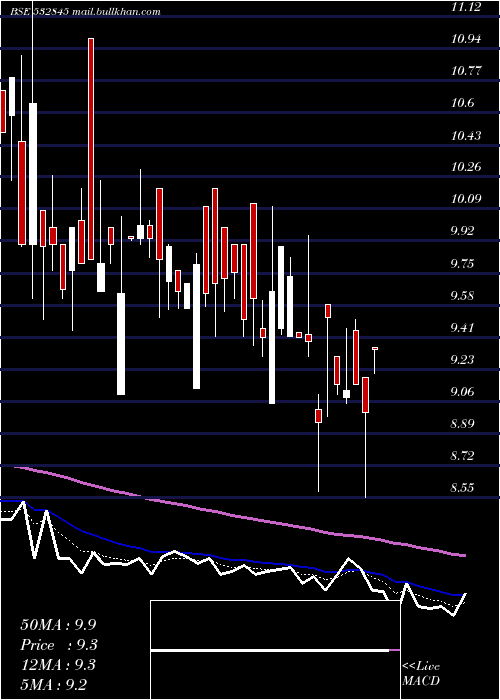Click the 10.6 price axis label

463,103
